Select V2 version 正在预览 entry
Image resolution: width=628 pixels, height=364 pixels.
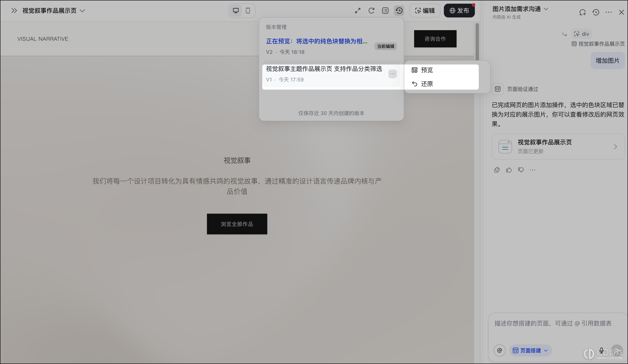[331, 46]
